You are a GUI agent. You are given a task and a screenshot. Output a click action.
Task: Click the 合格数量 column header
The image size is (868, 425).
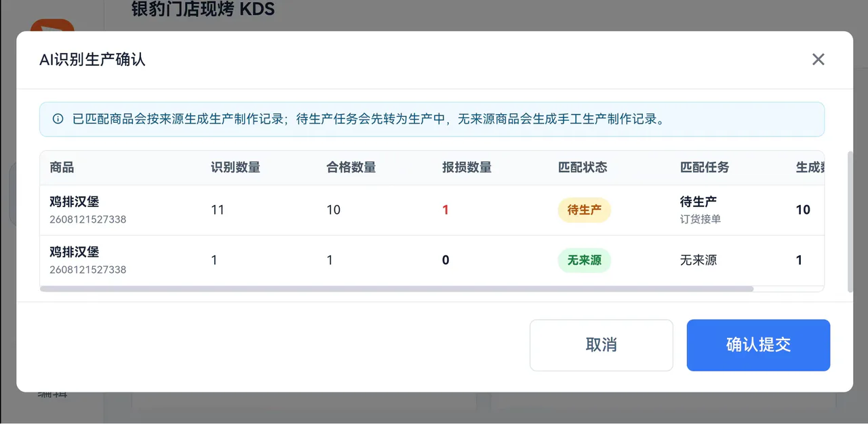pyautogui.click(x=351, y=167)
